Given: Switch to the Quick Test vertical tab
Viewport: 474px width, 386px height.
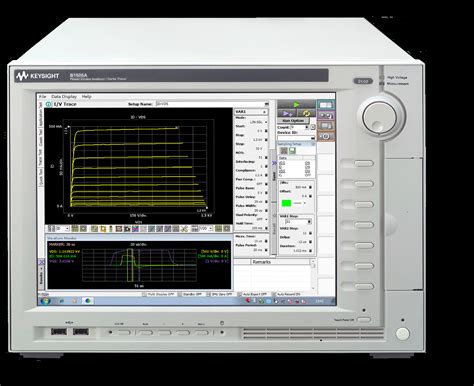Looking at the screenshot, I should [41, 177].
